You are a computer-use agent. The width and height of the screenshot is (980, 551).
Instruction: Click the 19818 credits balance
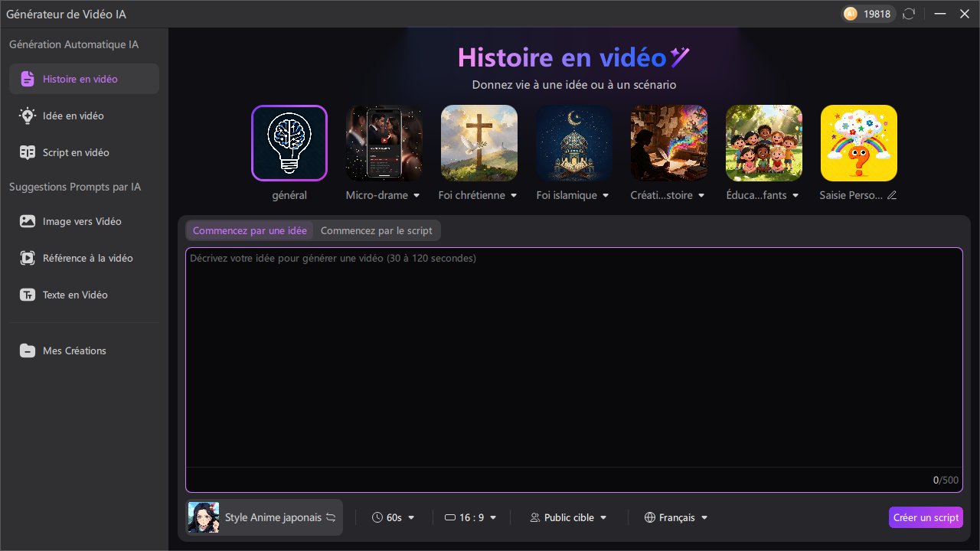[x=877, y=14]
